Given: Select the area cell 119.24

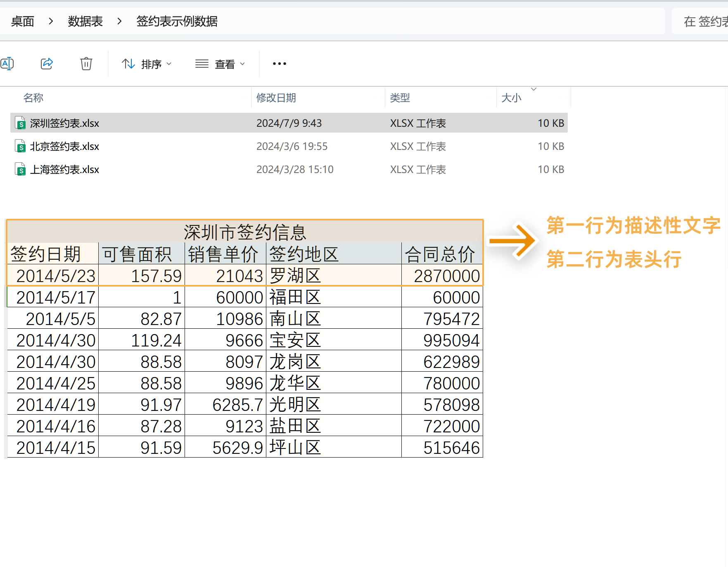Looking at the screenshot, I should (x=142, y=340).
